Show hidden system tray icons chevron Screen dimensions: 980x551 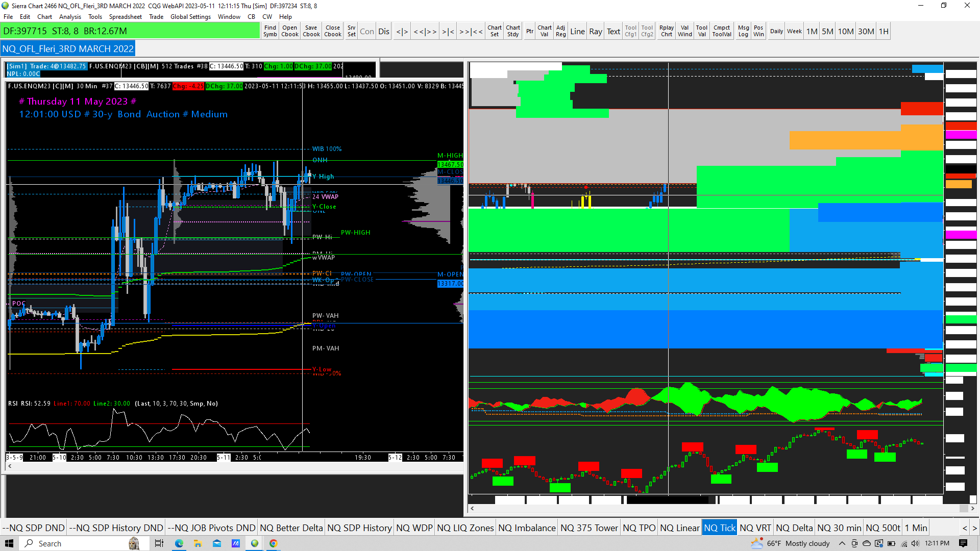[x=842, y=543]
